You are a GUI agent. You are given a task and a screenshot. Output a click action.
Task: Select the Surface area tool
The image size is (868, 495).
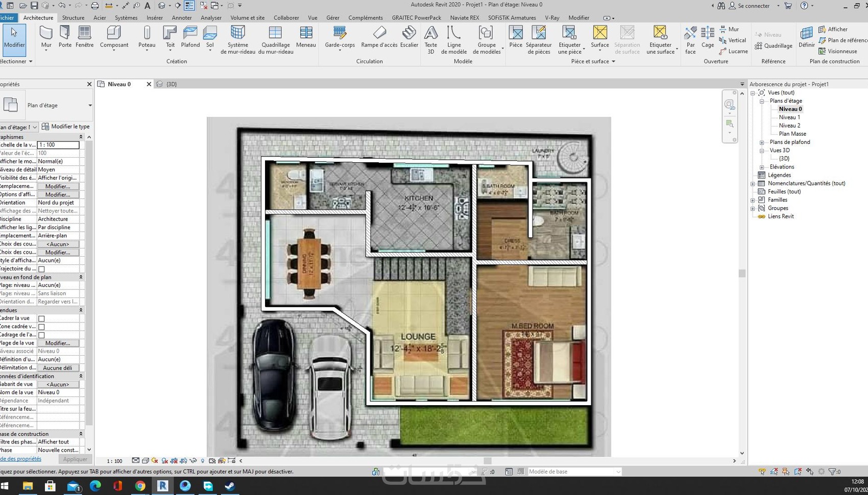click(600, 37)
